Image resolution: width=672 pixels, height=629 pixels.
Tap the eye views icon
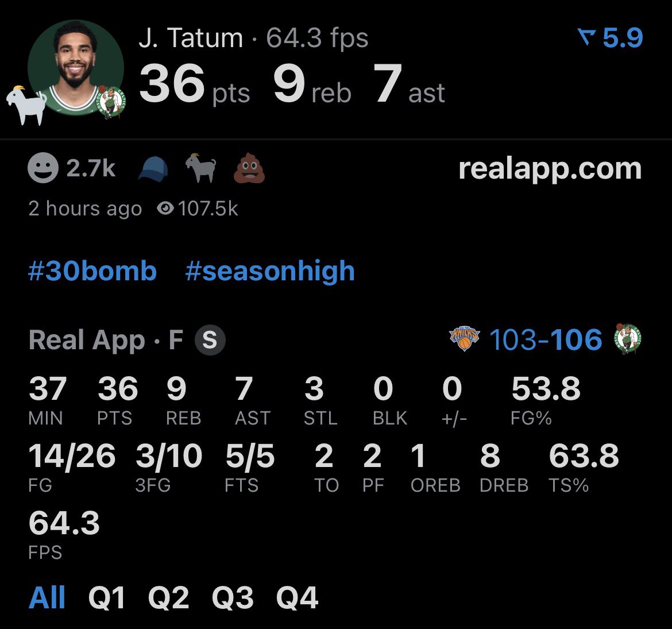tap(165, 209)
